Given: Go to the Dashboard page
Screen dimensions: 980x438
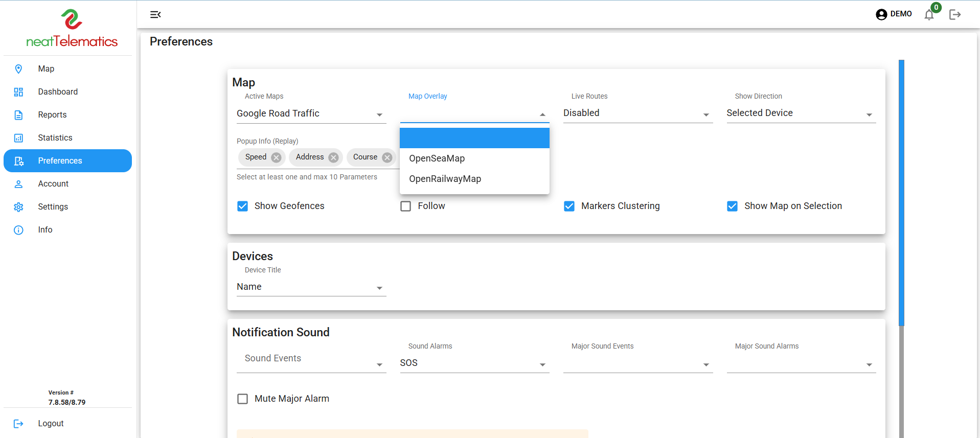Looking at the screenshot, I should (58, 92).
